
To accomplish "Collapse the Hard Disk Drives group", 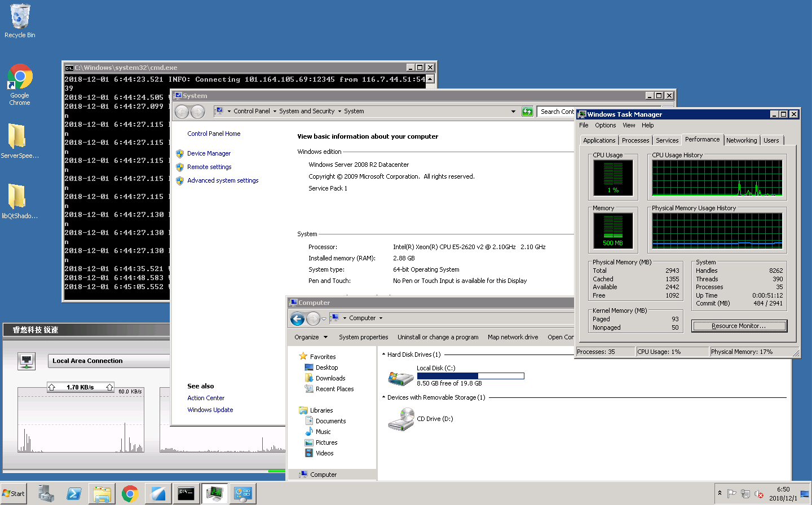I will (x=384, y=355).
